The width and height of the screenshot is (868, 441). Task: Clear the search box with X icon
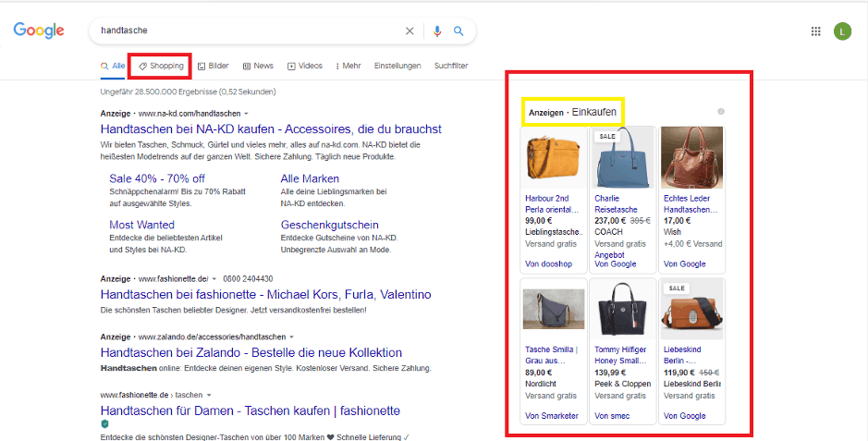tap(410, 31)
